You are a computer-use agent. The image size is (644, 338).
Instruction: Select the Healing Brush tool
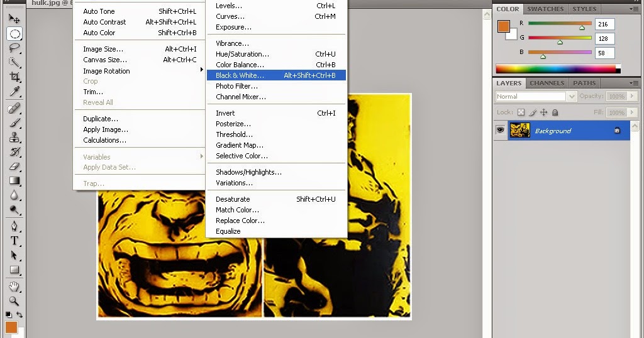click(x=14, y=108)
